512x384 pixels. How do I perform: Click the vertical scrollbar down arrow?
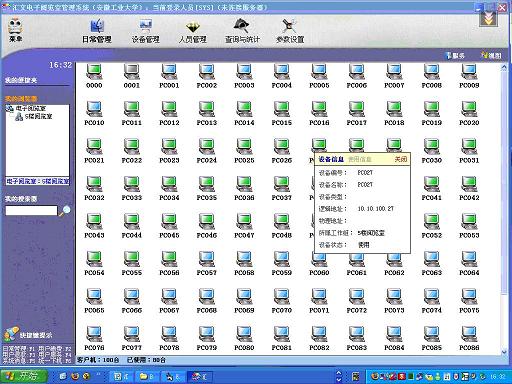[504, 351]
